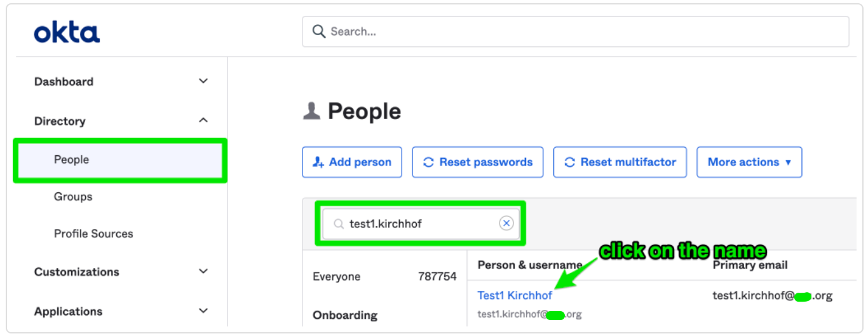
Task: Expand the Applications menu chevron
Action: pos(203,311)
